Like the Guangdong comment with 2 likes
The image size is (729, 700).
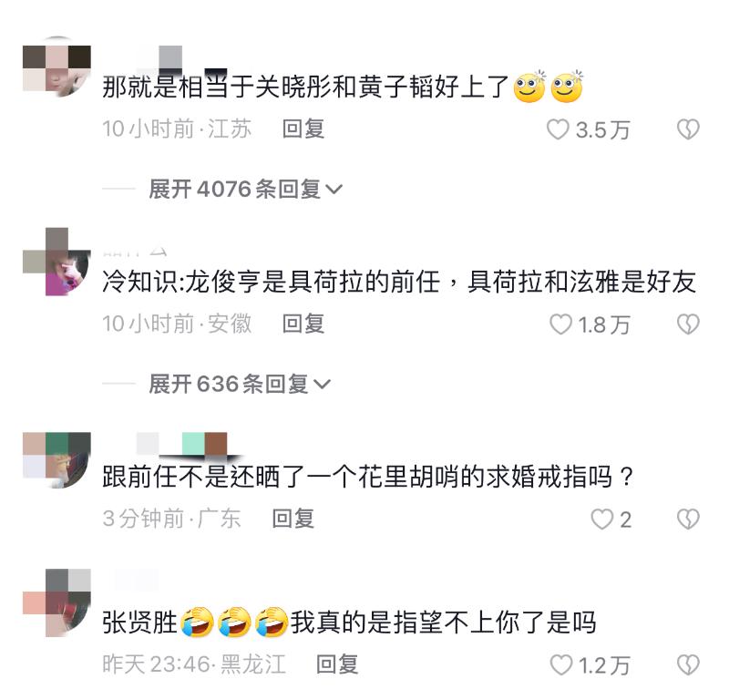[x=601, y=519]
